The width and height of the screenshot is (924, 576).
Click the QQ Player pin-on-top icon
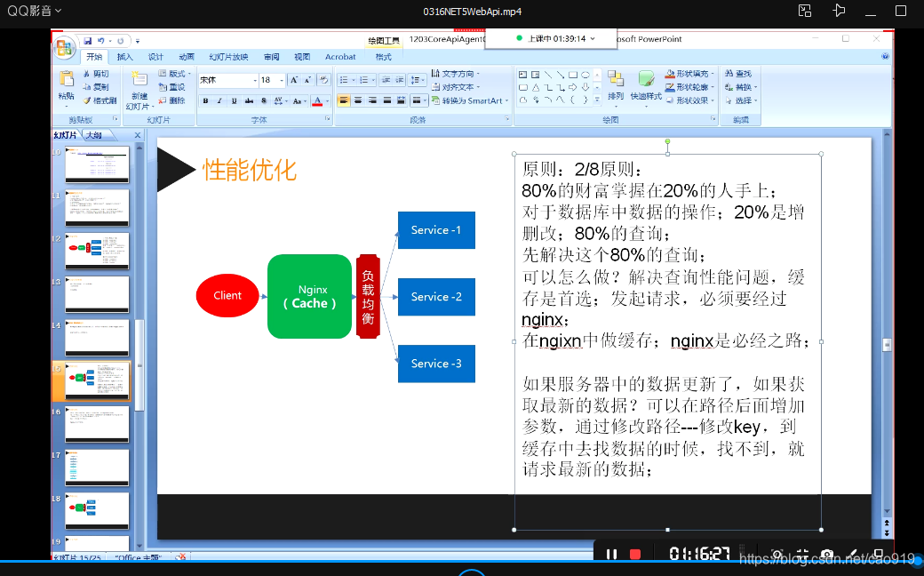pyautogui.click(x=839, y=11)
